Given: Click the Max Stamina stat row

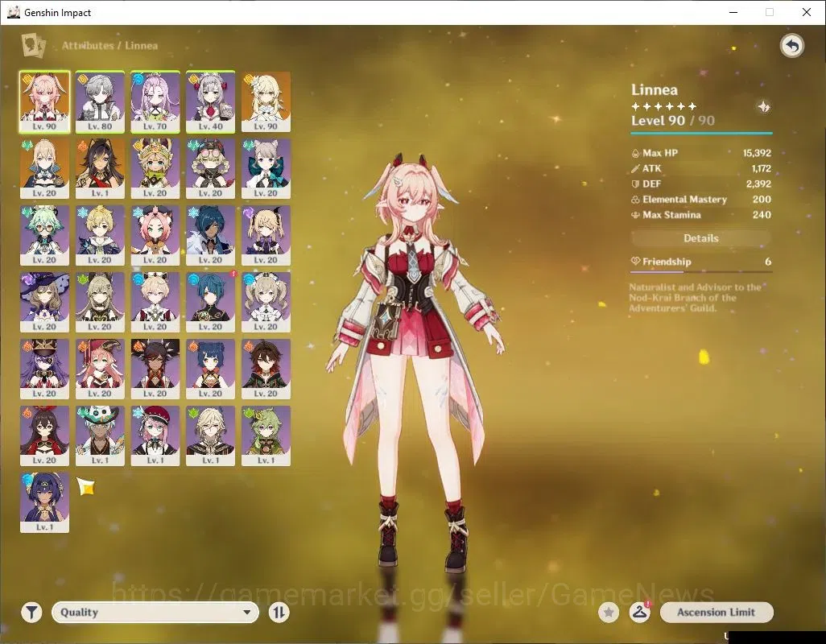Looking at the screenshot, I should click(701, 215).
